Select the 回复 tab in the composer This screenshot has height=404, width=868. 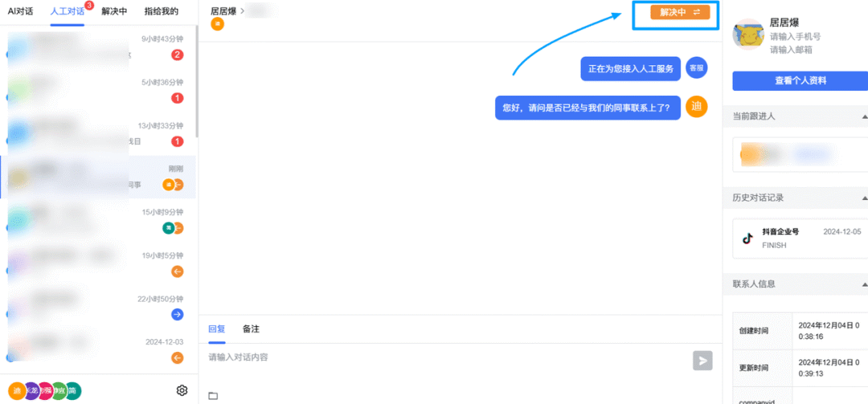point(216,329)
